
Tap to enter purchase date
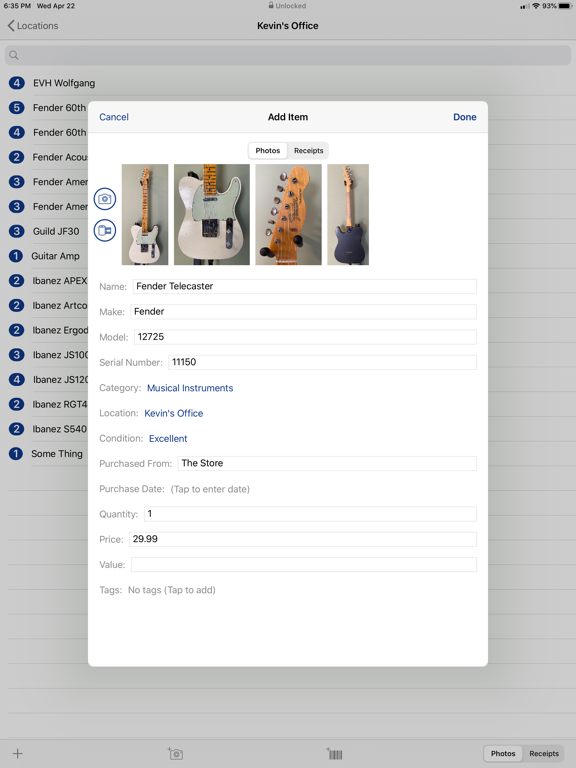[210, 489]
